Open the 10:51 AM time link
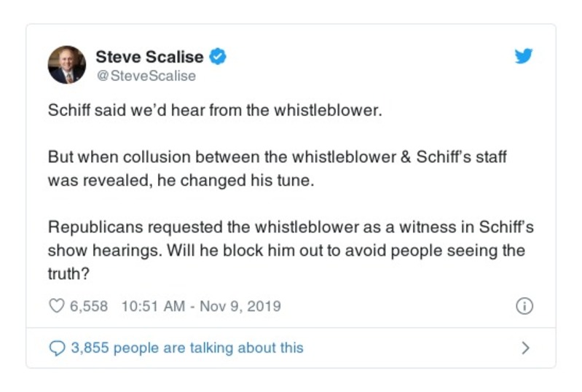The height and width of the screenshot is (392, 582). click(x=154, y=307)
